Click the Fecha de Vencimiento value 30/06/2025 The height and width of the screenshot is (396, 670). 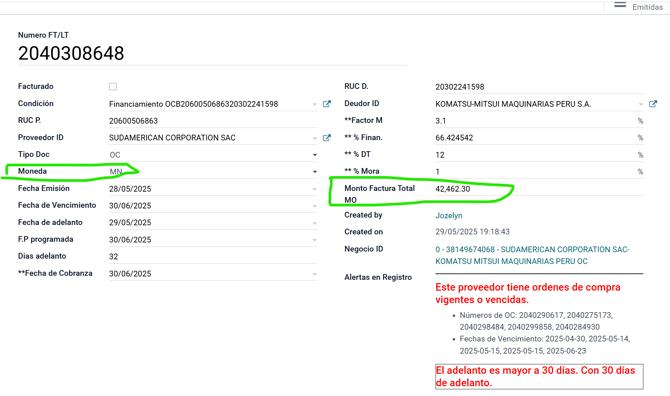[x=130, y=206]
